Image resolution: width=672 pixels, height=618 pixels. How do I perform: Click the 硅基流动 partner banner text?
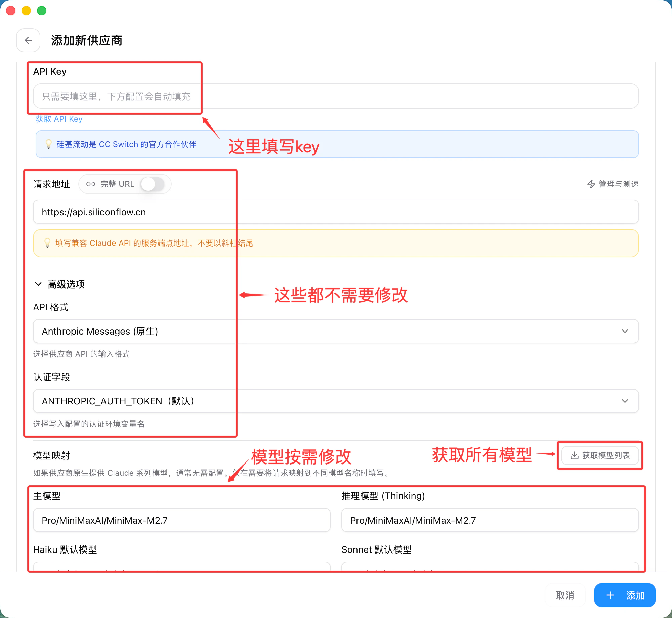pyautogui.click(x=126, y=144)
